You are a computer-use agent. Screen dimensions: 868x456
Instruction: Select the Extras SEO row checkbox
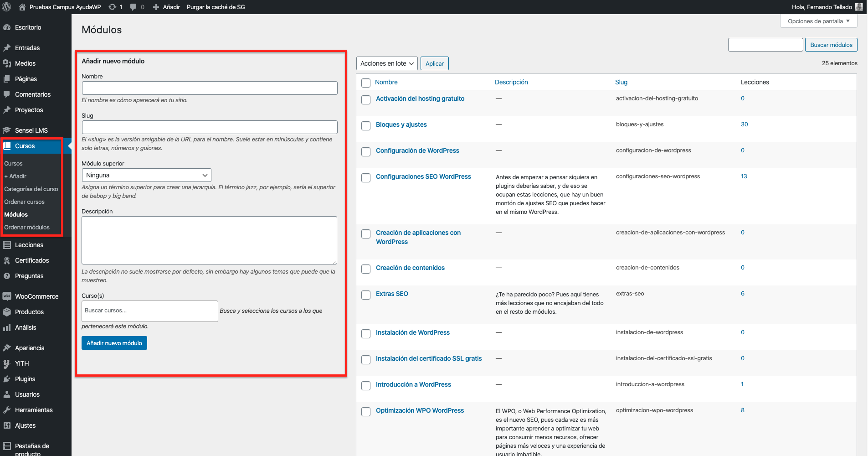[x=366, y=295]
